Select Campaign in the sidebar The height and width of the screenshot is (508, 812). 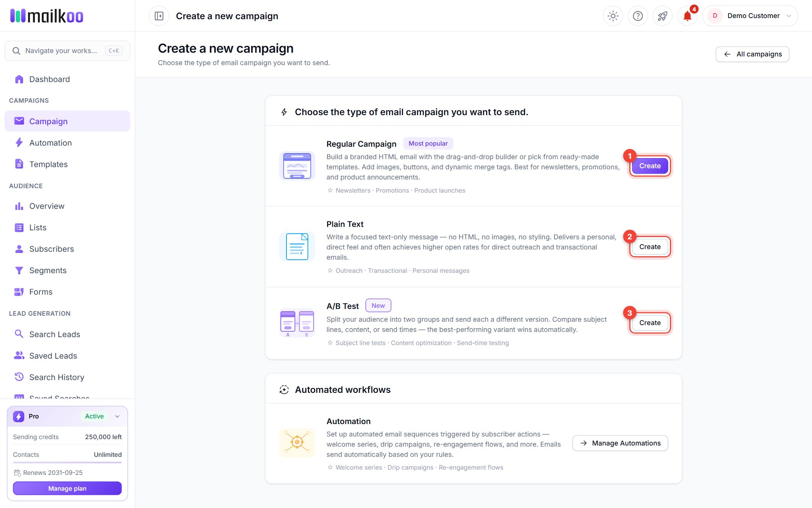[x=67, y=121]
